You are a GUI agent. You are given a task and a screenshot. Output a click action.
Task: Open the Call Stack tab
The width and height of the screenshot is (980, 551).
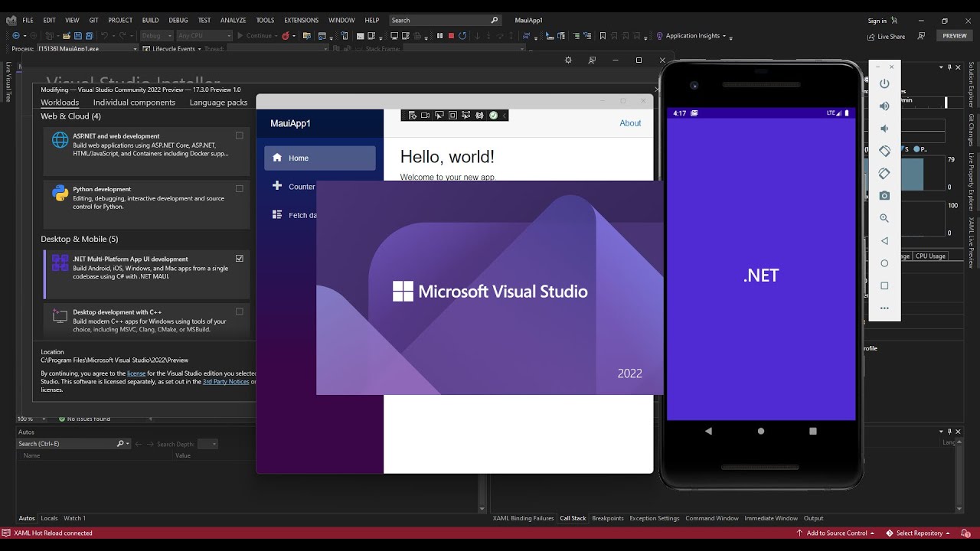point(573,518)
